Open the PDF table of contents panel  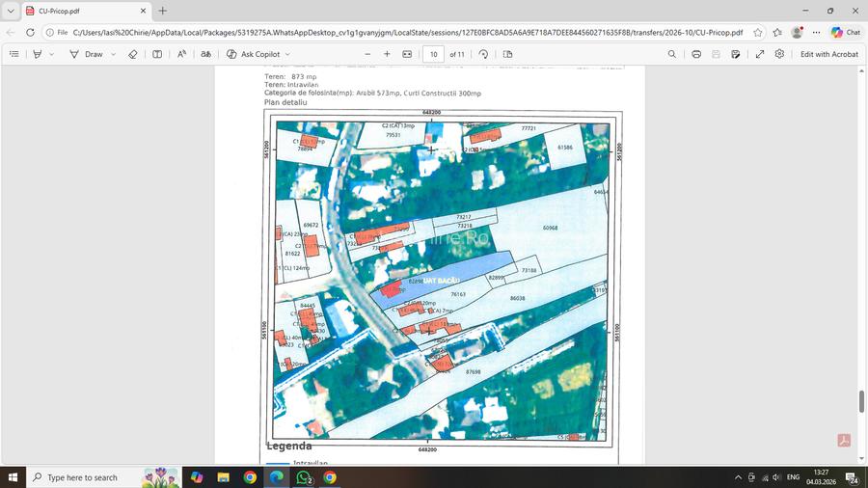coord(14,54)
